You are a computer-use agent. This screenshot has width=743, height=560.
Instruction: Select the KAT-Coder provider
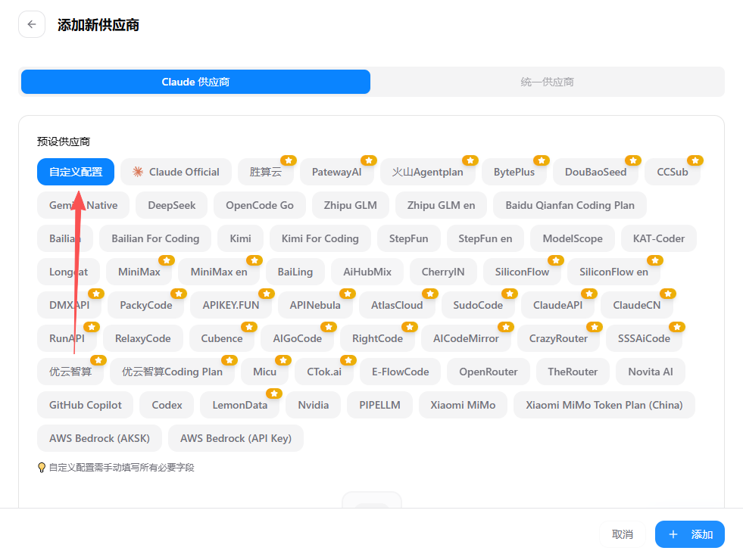pos(659,238)
